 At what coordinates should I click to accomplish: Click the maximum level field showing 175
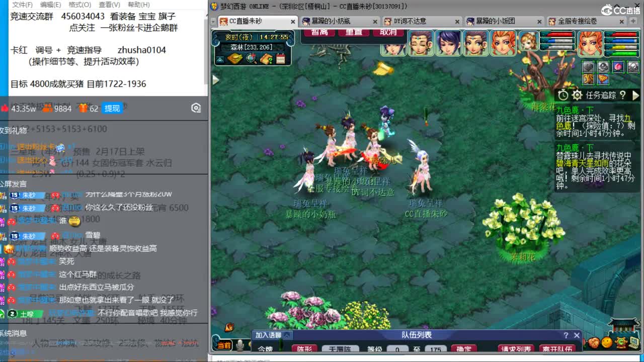click(436, 349)
